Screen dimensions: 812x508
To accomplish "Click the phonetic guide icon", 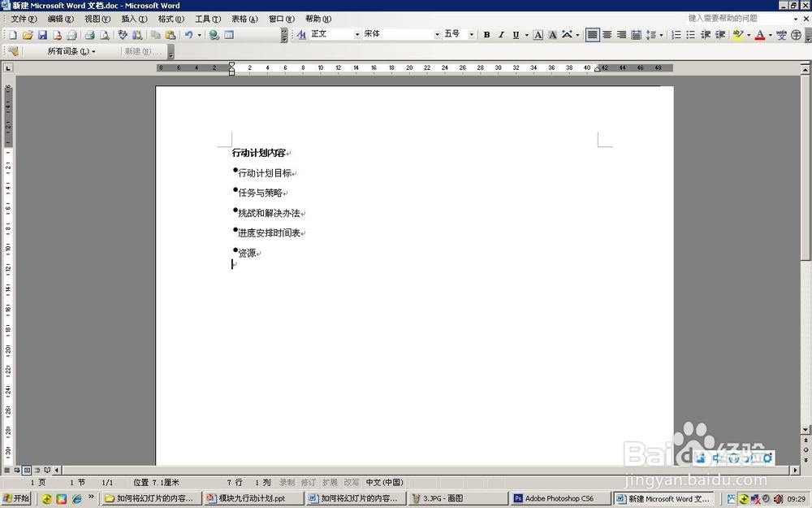I will [x=781, y=35].
